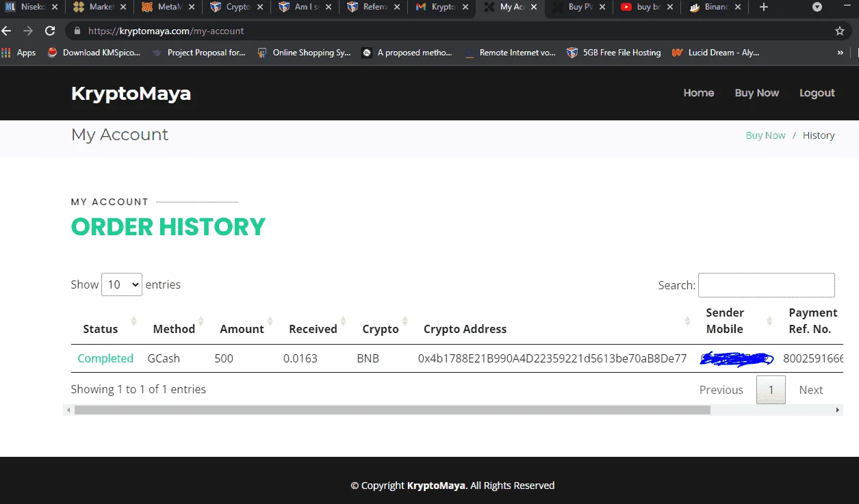This screenshot has height=504, width=859.
Task: Open the Show entries count dropdown
Action: tap(122, 284)
